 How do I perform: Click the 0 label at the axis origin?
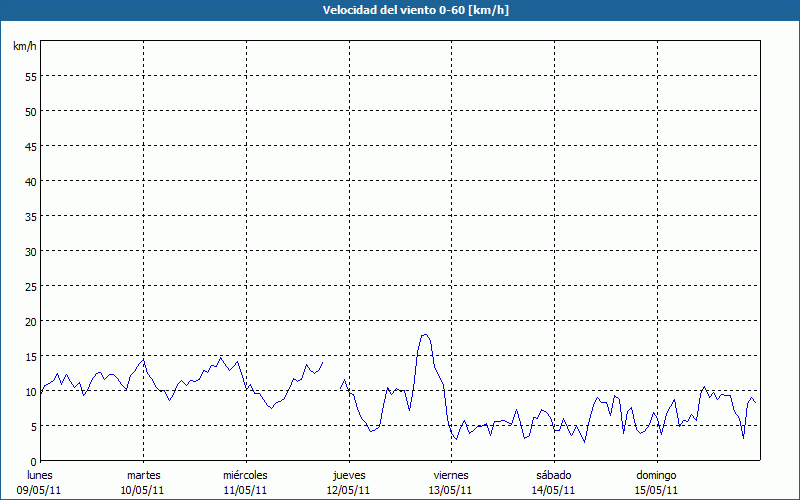[33, 461]
